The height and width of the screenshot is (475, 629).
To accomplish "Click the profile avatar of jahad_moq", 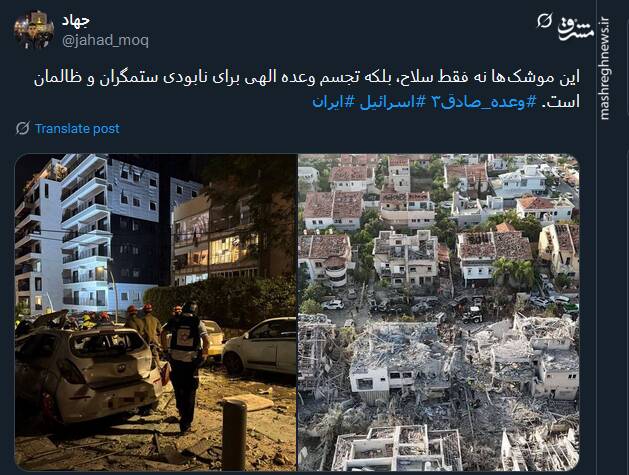I will [x=34, y=30].
